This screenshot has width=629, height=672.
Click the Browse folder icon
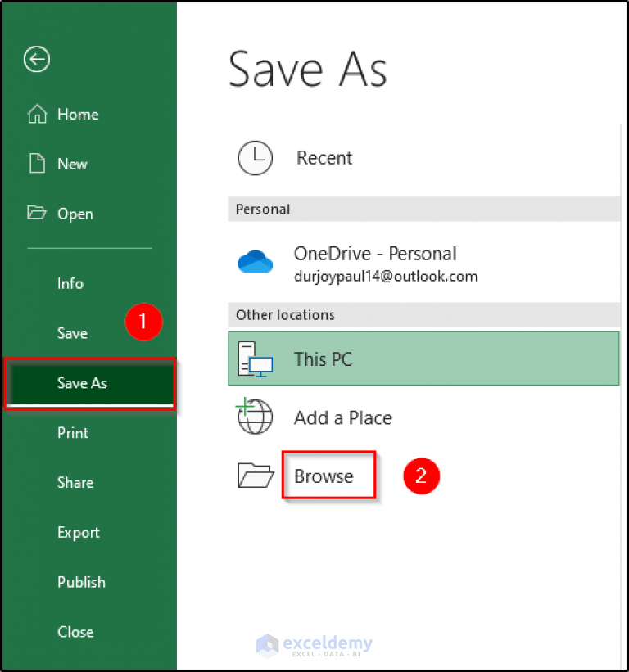tap(256, 476)
